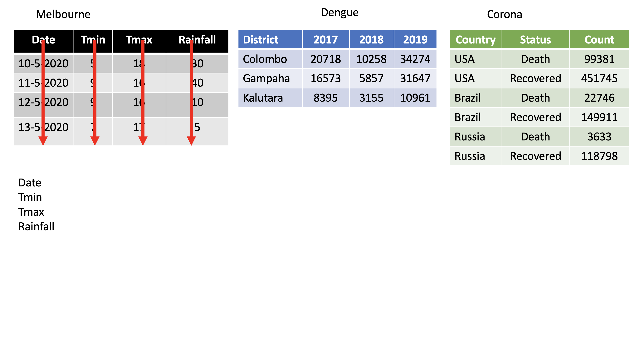Click the Rainfall text in the bottom list
Viewport: 644px width, 344px height.
click(x=36, y=227)
